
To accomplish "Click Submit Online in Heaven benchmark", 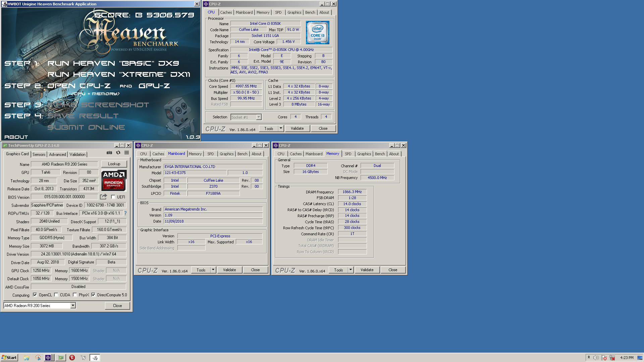I will 86,127.
